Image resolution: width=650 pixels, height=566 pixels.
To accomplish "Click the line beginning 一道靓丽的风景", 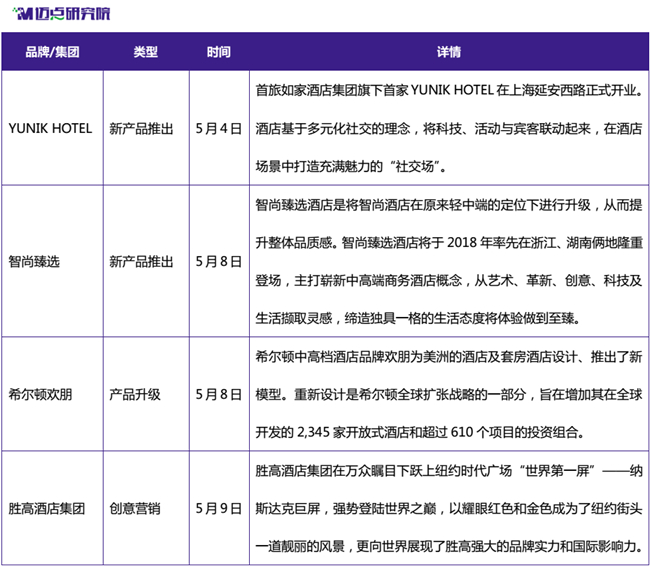I will click(x=449, y=547).
